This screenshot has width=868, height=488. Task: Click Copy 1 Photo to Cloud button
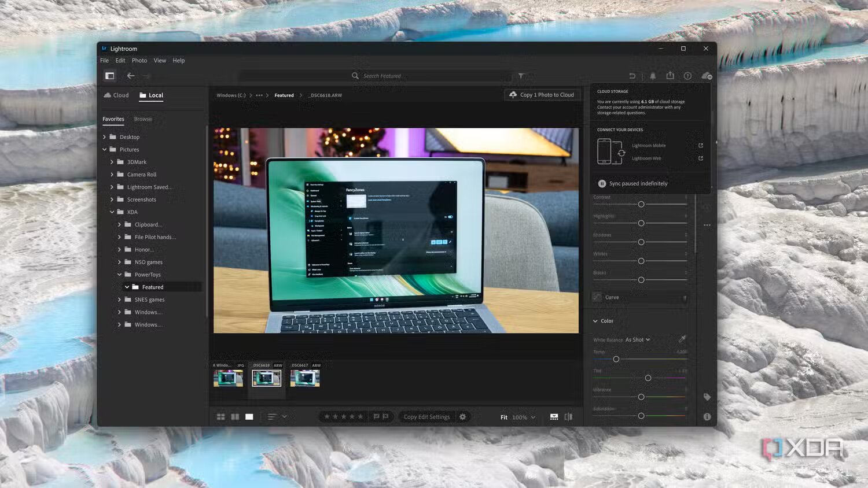pos(542,95)
